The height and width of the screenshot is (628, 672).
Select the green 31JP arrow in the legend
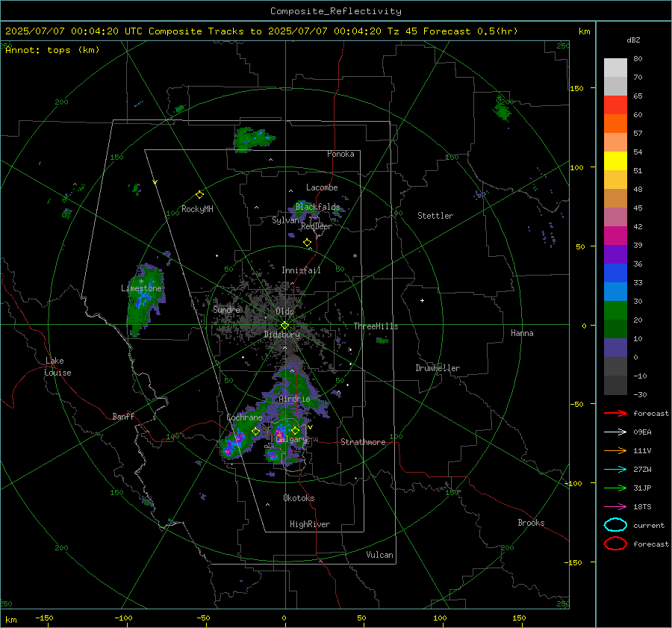[615, 488]
